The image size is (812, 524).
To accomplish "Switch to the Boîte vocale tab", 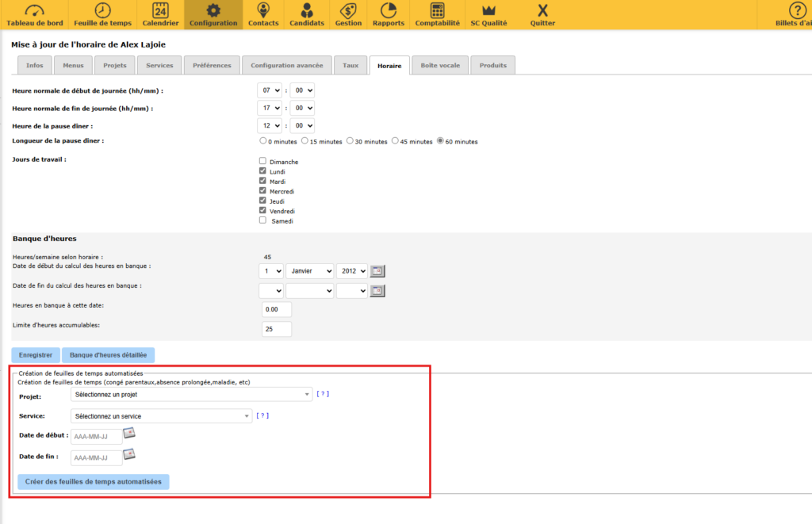I will (x=440, y=65).
